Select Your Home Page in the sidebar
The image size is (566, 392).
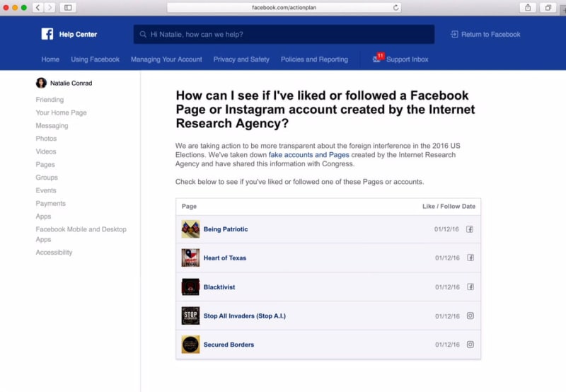(61, 113)
